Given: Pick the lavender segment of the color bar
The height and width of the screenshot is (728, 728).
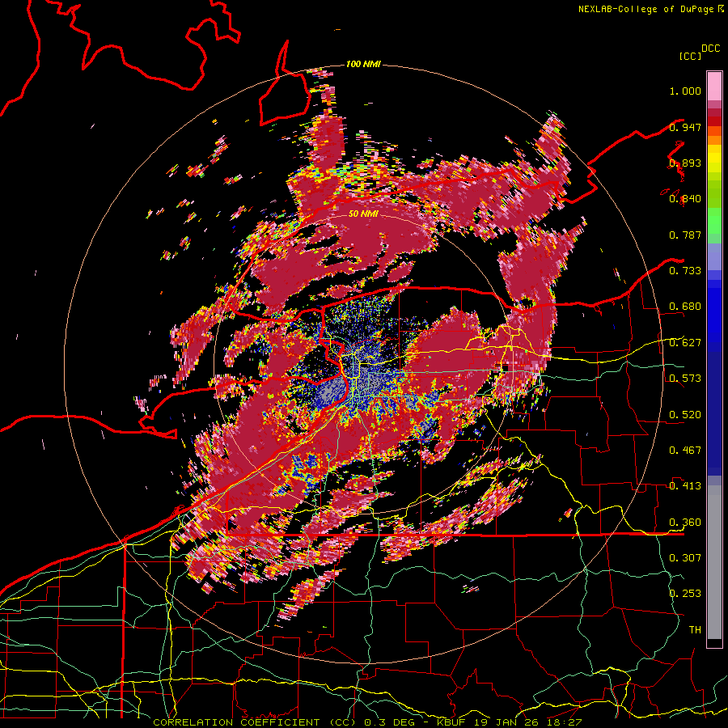Looking at the screenshot, I should point(714,256).
